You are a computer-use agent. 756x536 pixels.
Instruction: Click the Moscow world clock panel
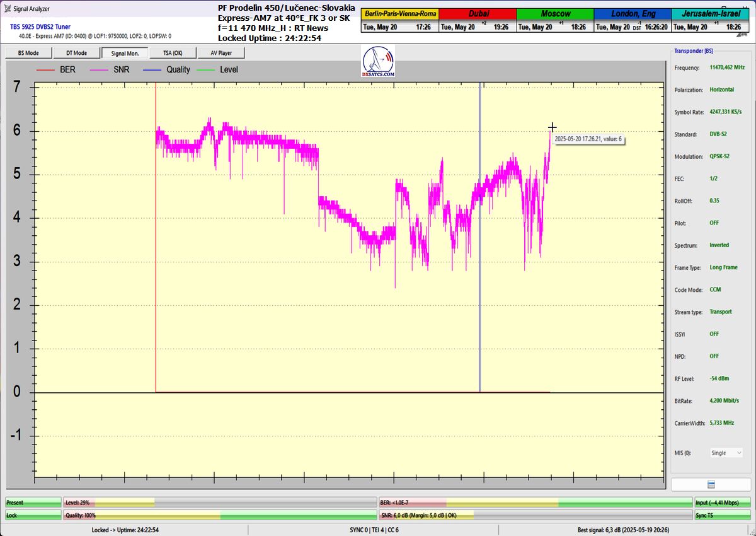pos(555,20)
